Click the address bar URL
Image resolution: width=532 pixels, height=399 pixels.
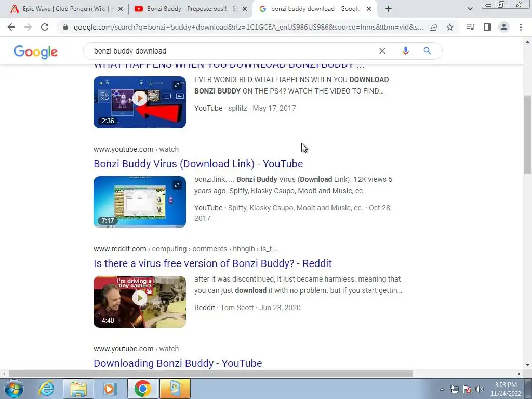[248, 28]
